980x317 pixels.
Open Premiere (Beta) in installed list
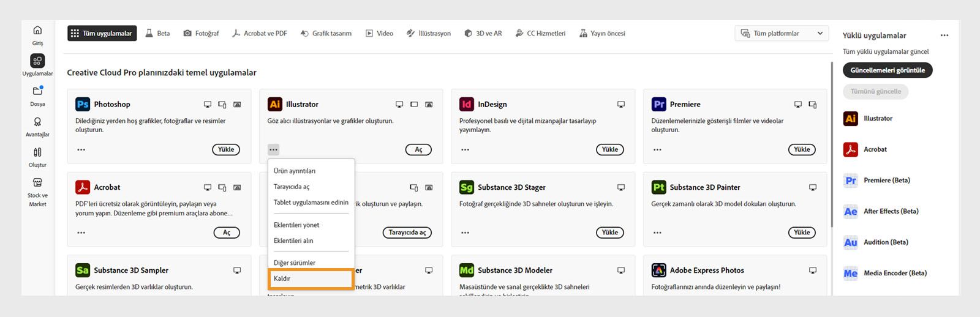[x=876, y=181]
